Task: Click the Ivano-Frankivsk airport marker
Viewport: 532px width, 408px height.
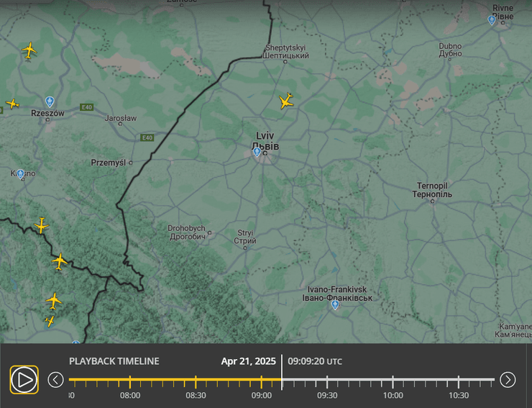Action: [334, 305]
